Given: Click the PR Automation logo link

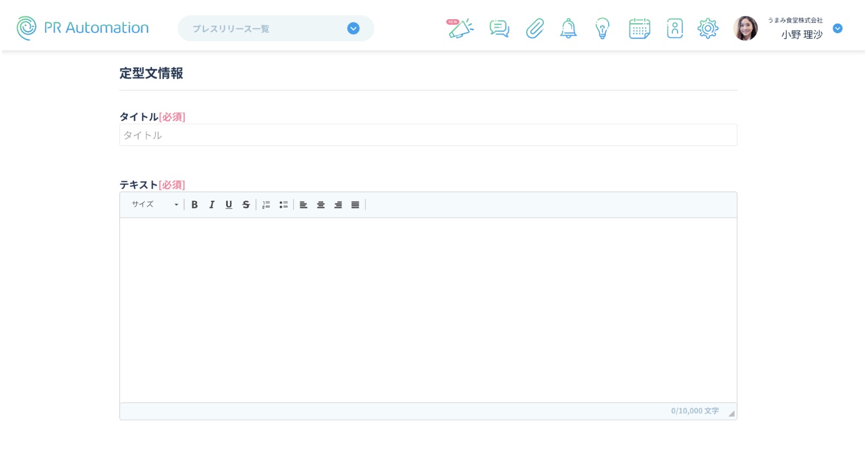Looking at the screenshot, I should 83,28.
